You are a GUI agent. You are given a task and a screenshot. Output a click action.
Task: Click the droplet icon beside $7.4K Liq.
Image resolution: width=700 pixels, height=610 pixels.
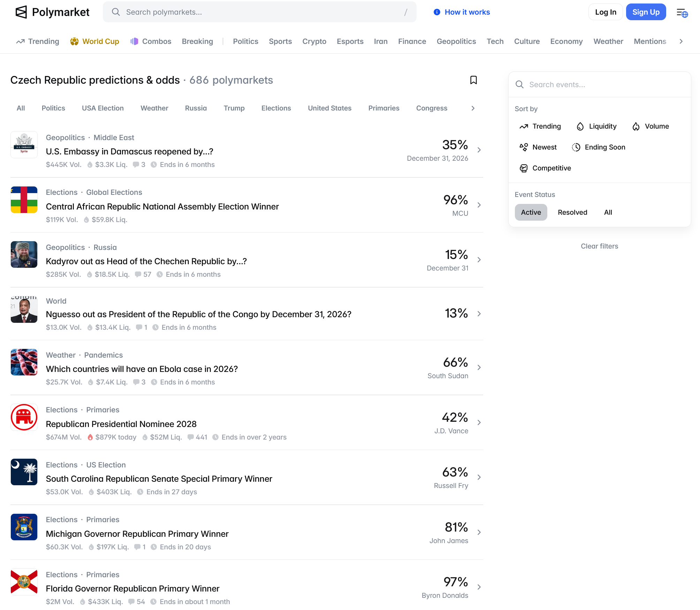pos(91,382)
